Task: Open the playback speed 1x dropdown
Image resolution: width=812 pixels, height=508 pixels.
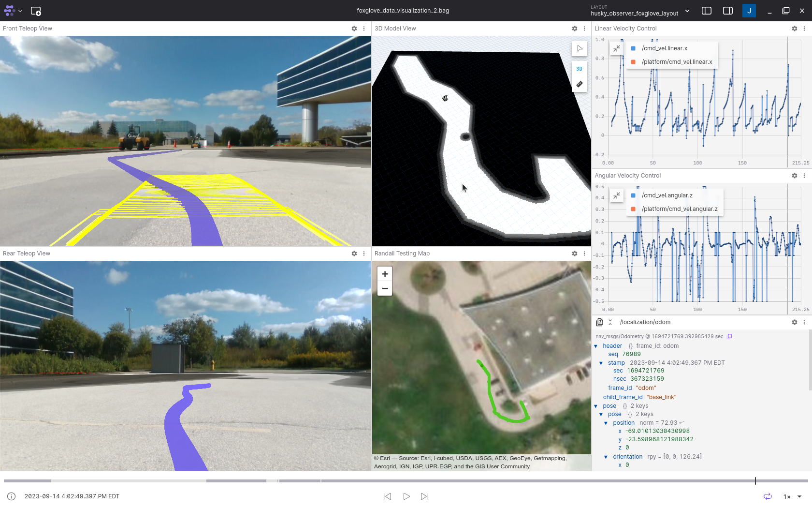Action: pyautogui.click(x=792, y=496)
